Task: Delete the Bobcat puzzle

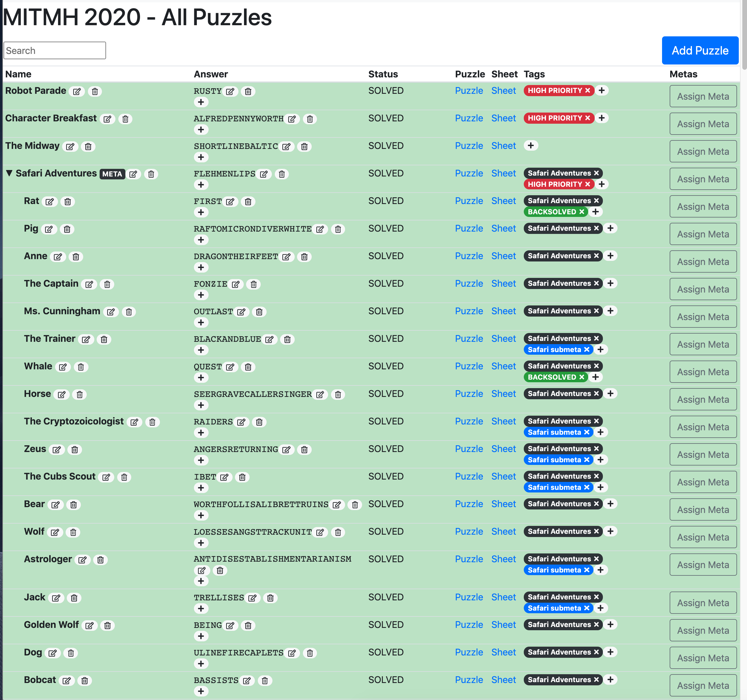Action: point(85,680)
